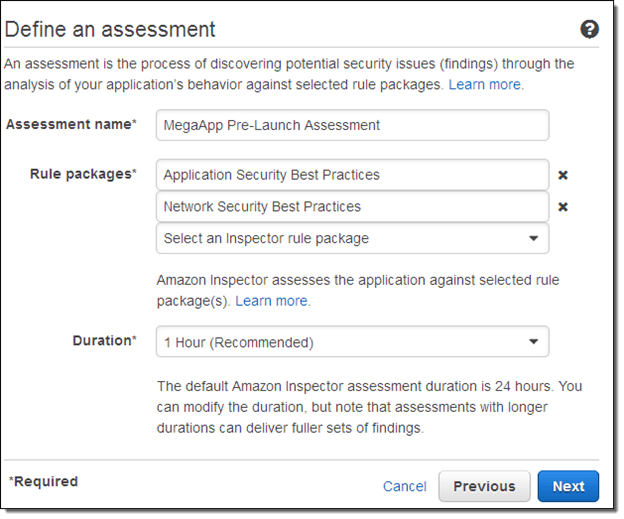624x519 pixels.
Task: Open Learn more link about rule packages
Action: 273,301
